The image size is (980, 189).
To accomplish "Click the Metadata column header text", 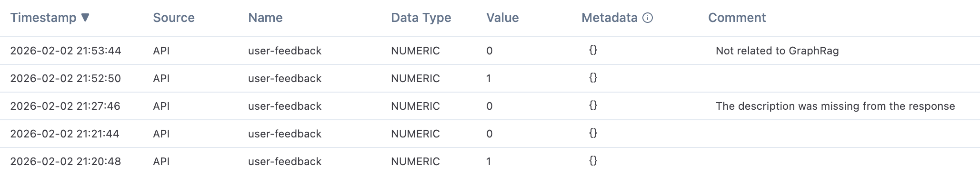I will 610,18.
